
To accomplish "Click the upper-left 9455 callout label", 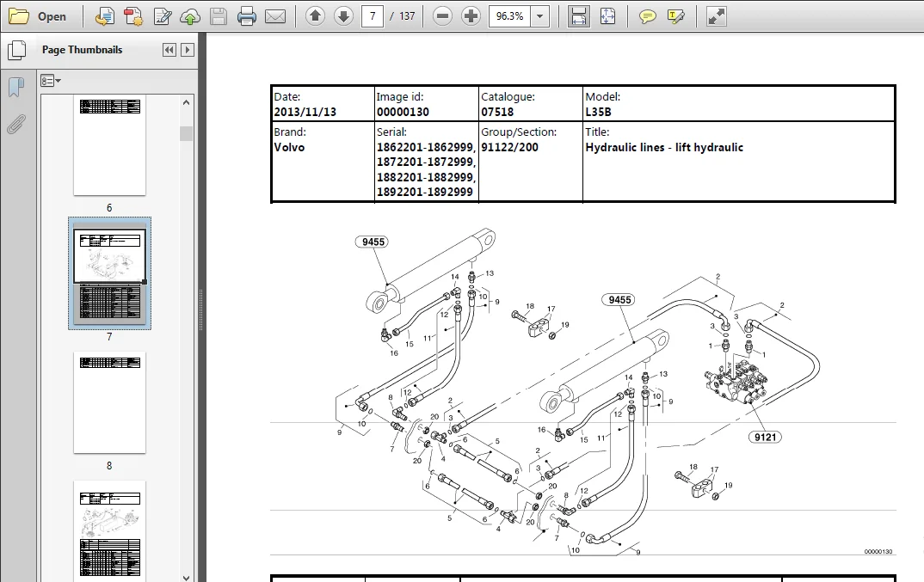I will 373,242.
